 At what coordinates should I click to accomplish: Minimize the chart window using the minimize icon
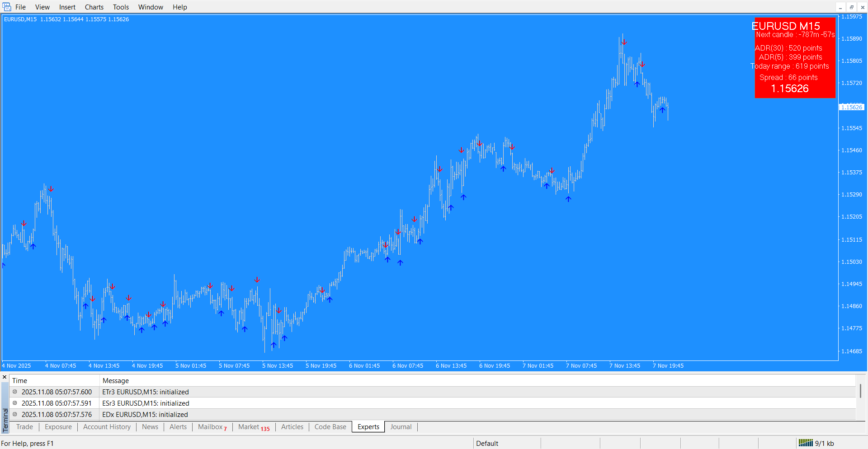pos(840,7)
